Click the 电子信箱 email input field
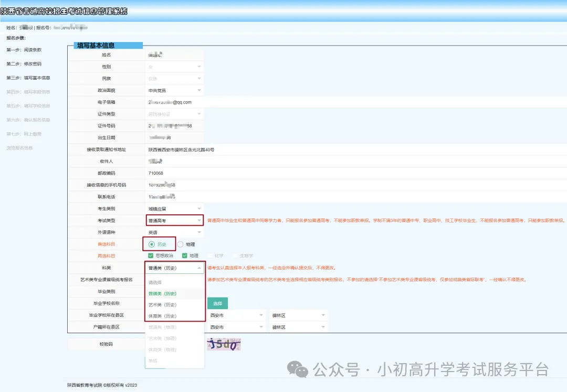The height and width of the screenshot is (392, 567). [356, 102]
